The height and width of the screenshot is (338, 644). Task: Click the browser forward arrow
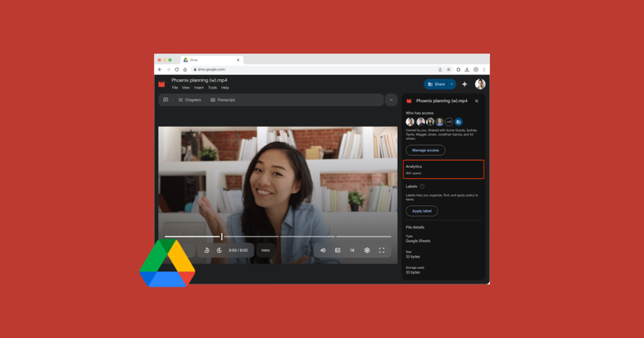(x=168, y=69)
